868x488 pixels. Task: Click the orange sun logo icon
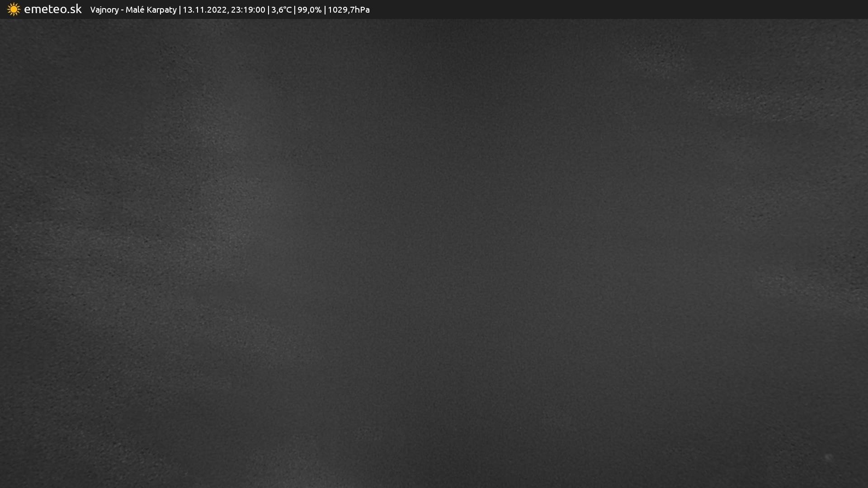point(14,9)
